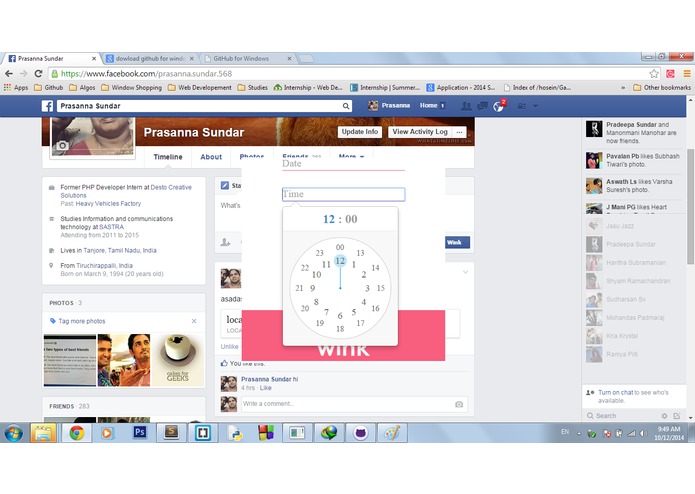695x494 pixels.
Task: Show hidden system tray icons arrow
Action: [x=579, y=434]
